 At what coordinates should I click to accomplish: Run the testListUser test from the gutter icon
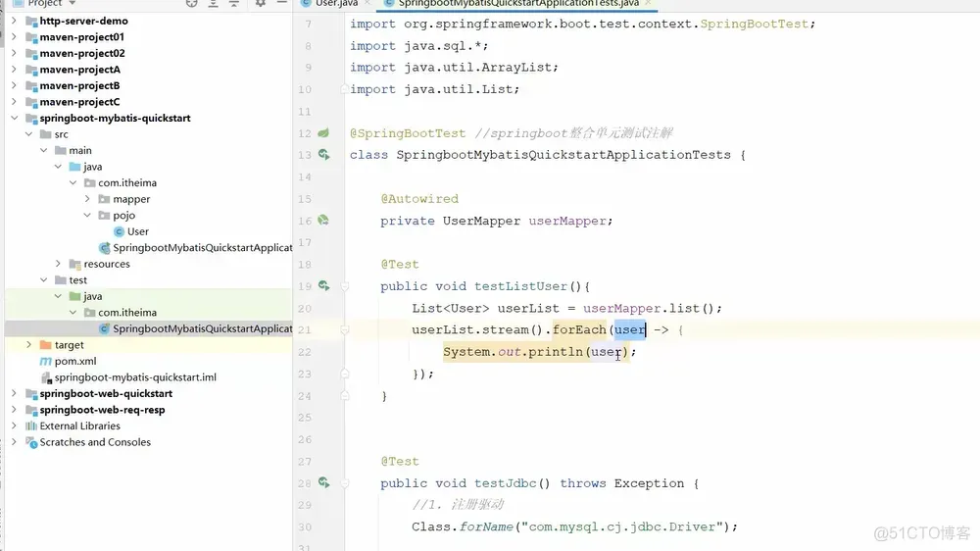pyautogui.click(x=323, y=286)
